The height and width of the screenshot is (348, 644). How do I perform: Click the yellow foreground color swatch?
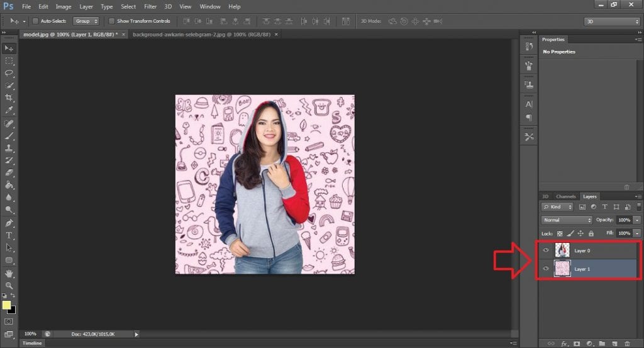[7, 305]
